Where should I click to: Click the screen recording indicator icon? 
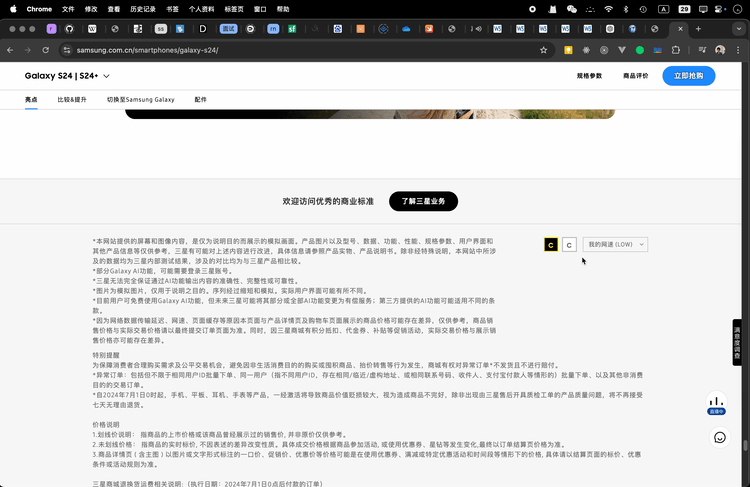point(532,9)
